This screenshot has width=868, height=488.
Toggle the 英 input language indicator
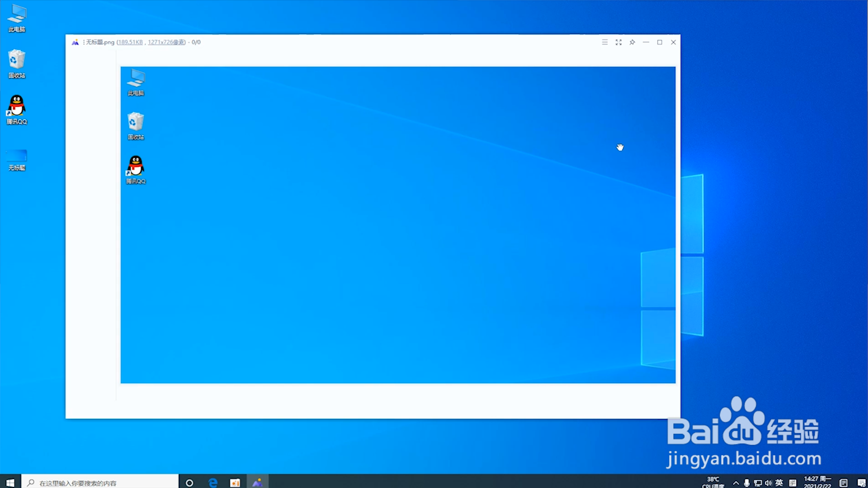(x=779, y=483)
